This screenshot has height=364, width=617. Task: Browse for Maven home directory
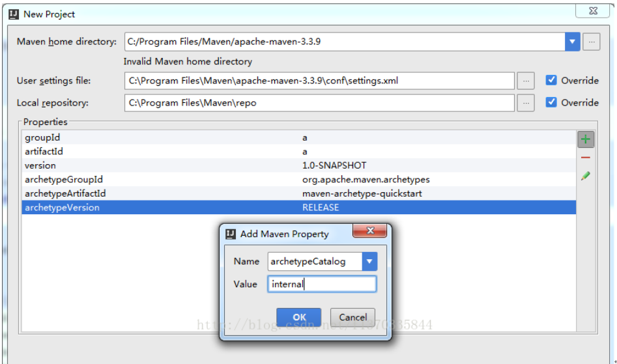pos(592,42)
